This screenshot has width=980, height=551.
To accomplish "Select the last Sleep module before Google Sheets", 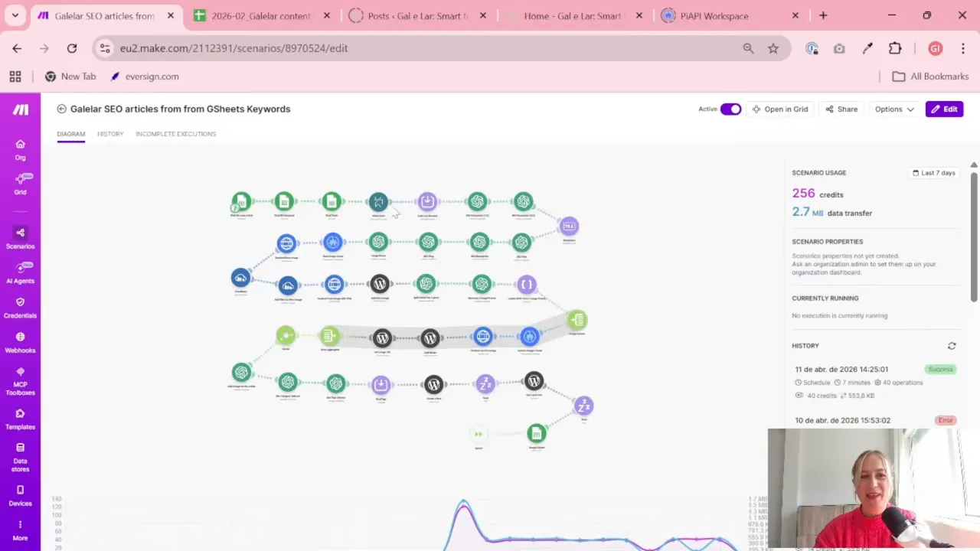I will click(x=583, y=406).
